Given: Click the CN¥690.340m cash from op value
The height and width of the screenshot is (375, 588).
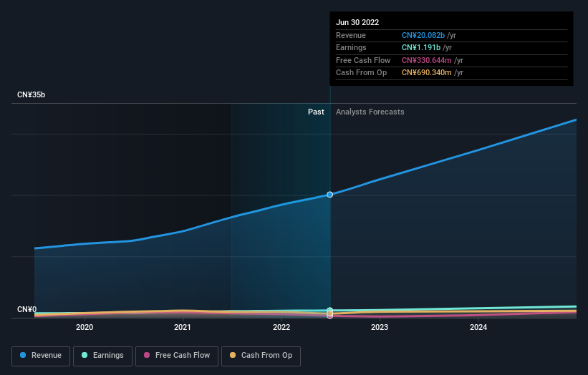Looking at the screenshot, I should point(427,73).
